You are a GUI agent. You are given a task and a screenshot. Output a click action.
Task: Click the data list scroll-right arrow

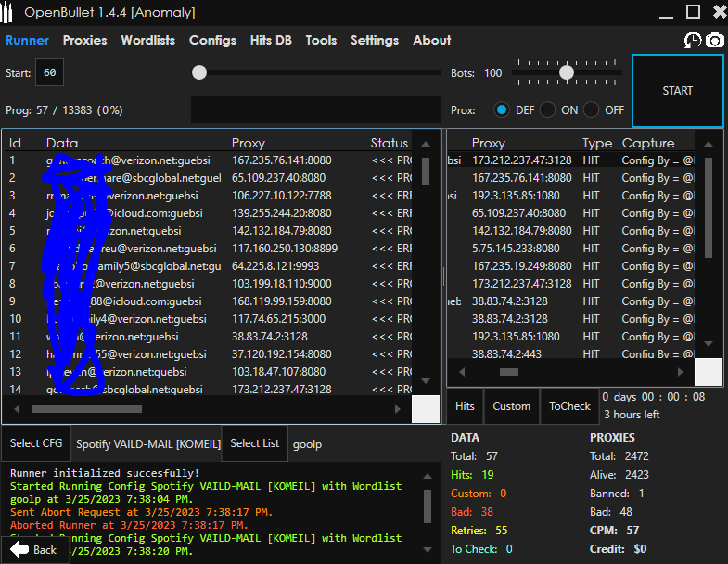click(399, 408)
